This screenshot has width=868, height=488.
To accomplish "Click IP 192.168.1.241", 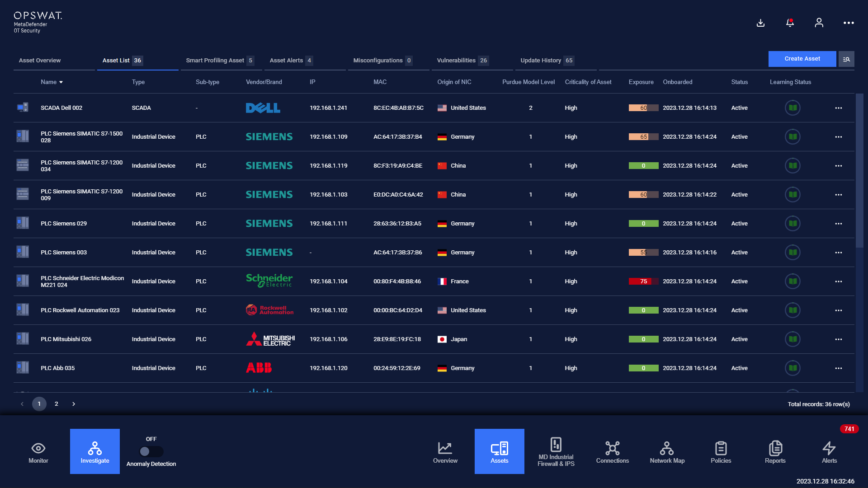I will click(x=328, y=108).
